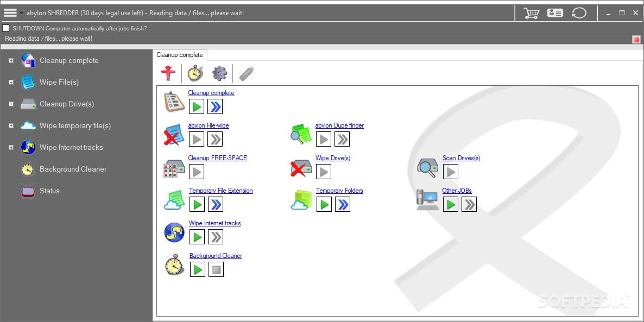Click Scan Drives(s) play button
The image size is (644, 322).
[x=451, y=172]
